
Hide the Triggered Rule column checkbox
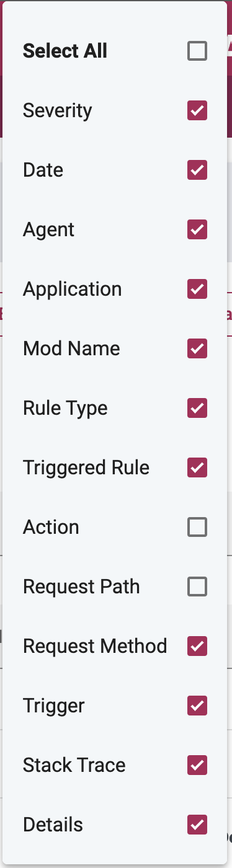tap(197, 468)
